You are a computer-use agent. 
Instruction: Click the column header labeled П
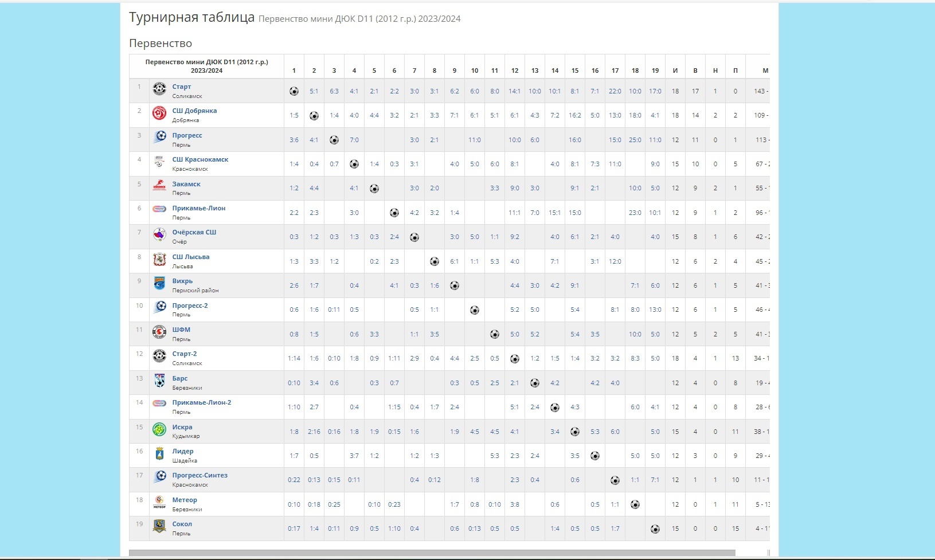tap(736, 71)
